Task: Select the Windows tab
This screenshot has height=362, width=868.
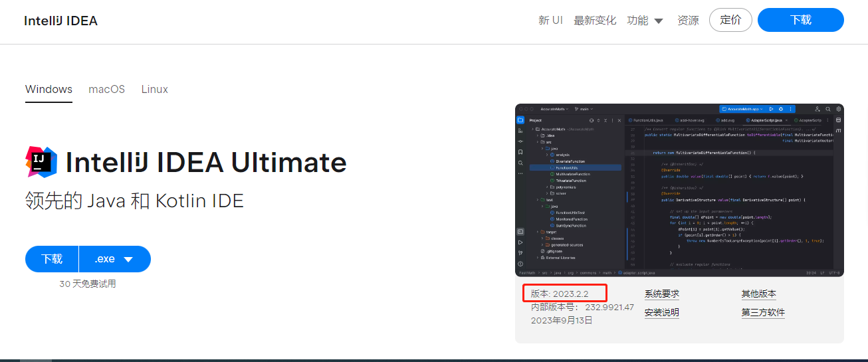Action: (49, 89)
